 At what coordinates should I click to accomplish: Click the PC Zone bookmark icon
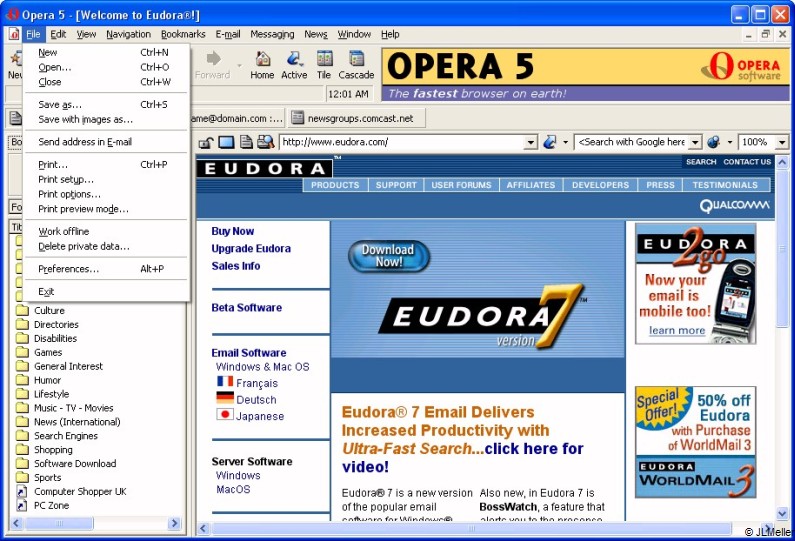pos(22,506)
